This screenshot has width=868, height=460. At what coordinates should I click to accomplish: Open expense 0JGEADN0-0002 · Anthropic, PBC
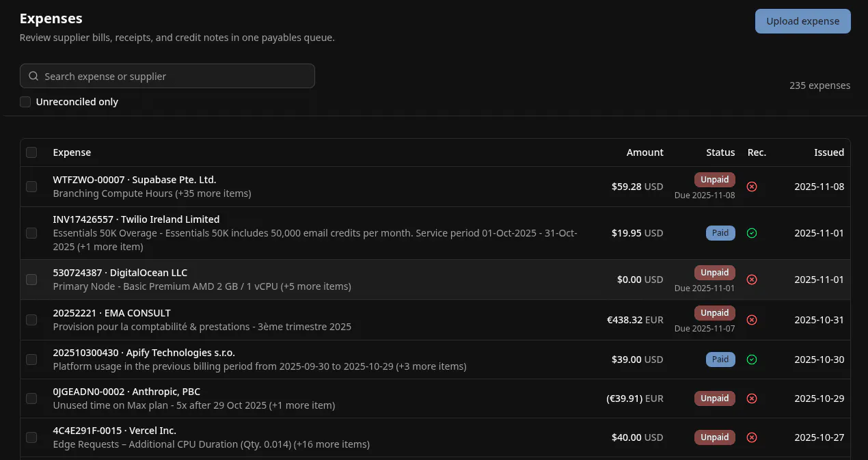[126, 392]
